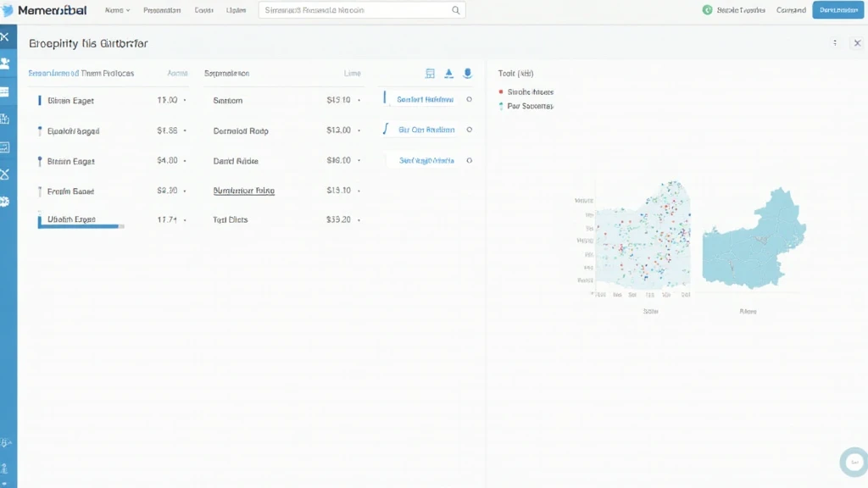Click into the search field in the top bar
The image size is (868, 488).
pyautogui.click(x=356, y=10)
